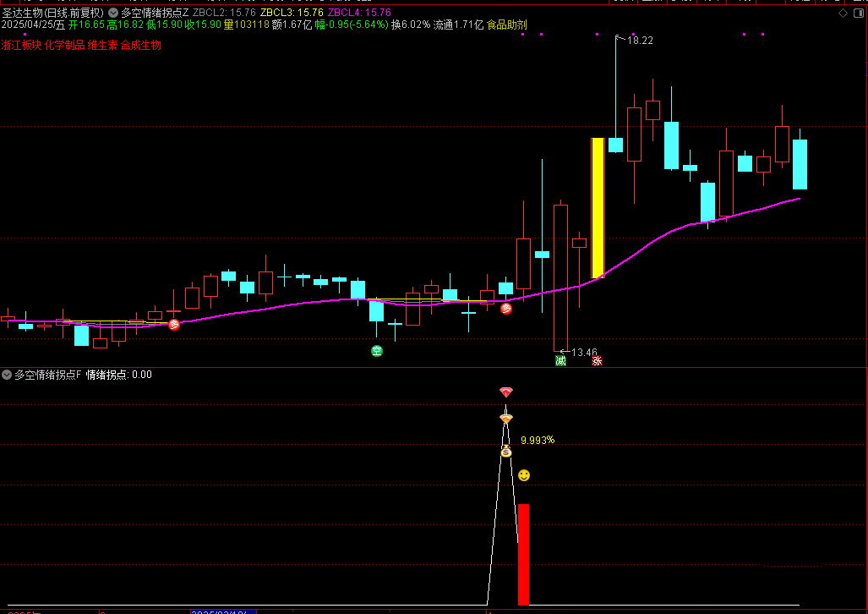Select the yellow limit-up candlestick
868x614 pixels.
(x=598, y=207)
